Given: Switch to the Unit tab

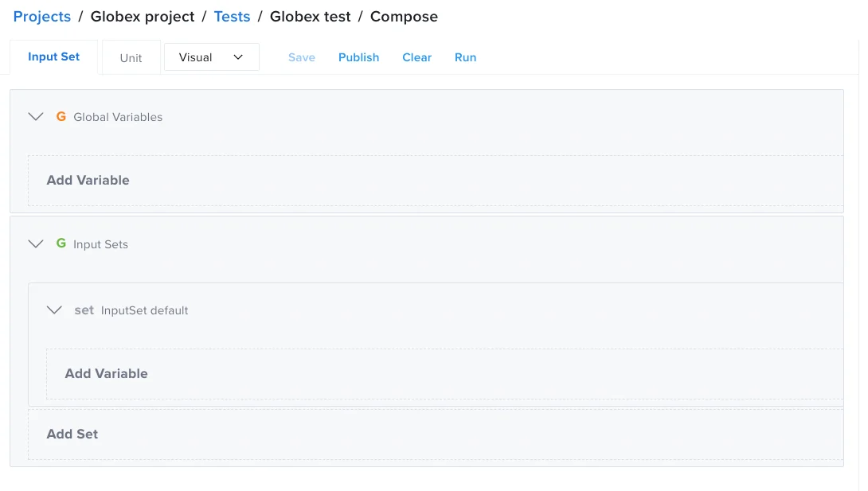Looking at the screenshot, I should click(x=131, y=57).
